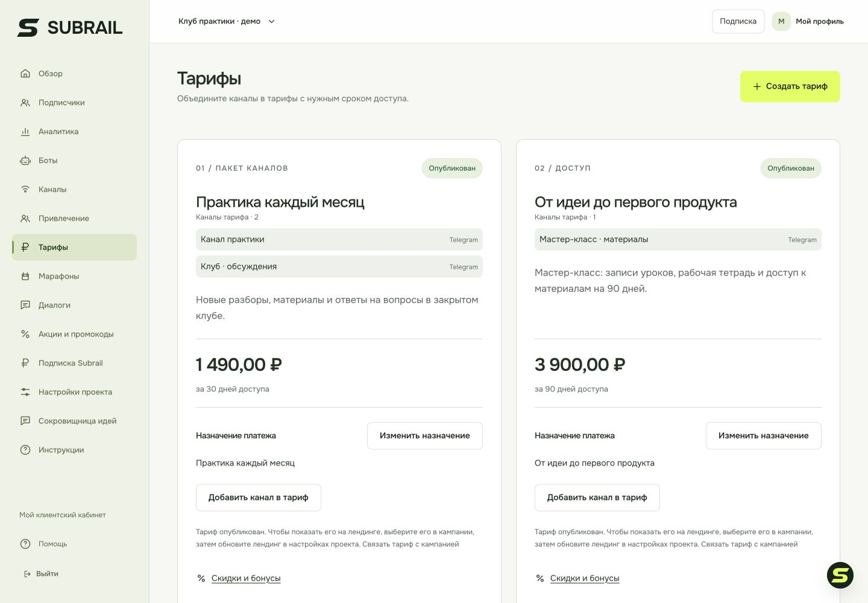Open the Мой профиль menu

click(808, 21)
